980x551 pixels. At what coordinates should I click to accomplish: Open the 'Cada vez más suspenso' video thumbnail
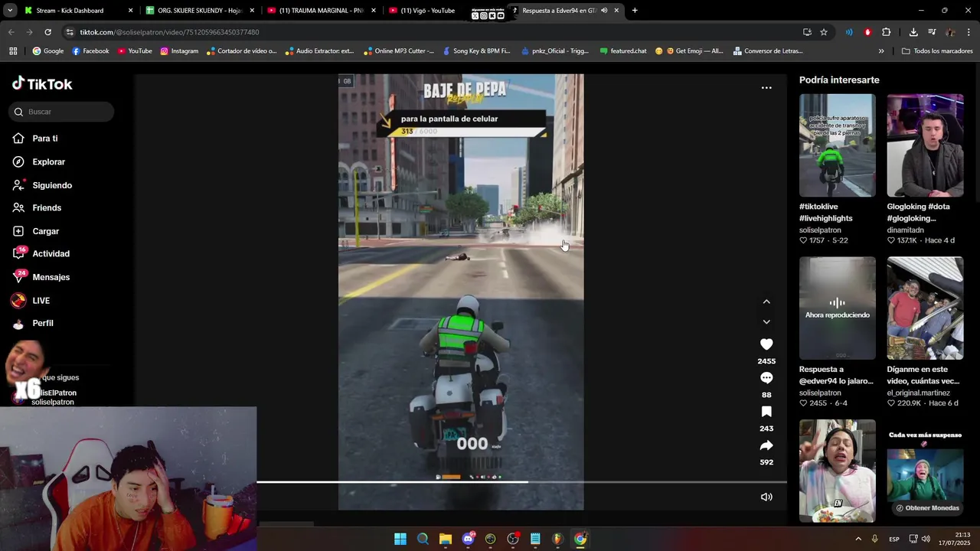pos(925,471)
